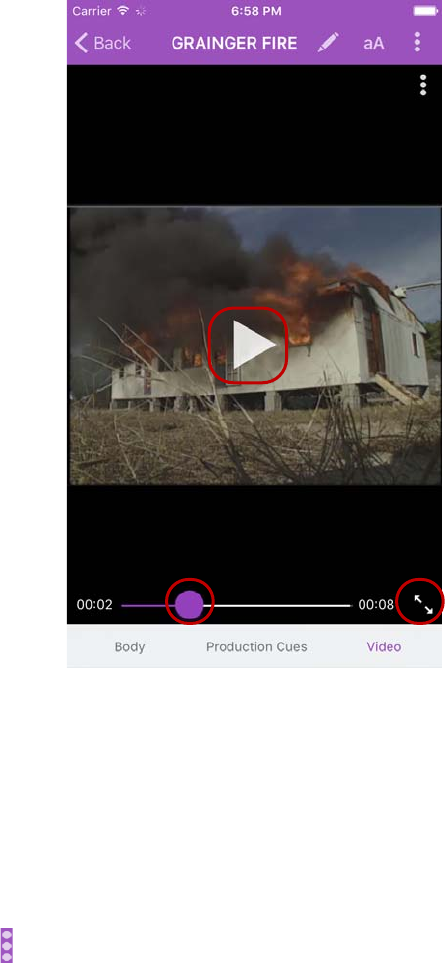Click the 00:02 elapsed time label
The width and height of the screenshot is (445, 963).
pos(95,605)
